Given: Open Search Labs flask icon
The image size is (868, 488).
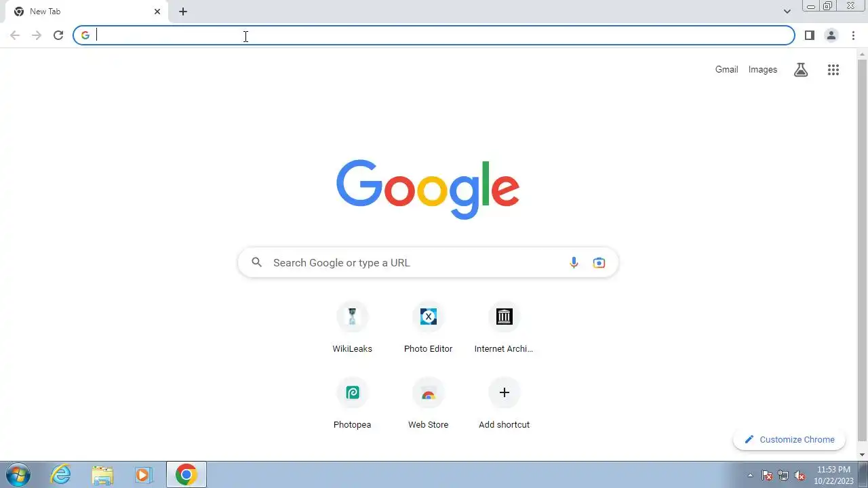Looking at the screenshot, I should 801,70.
